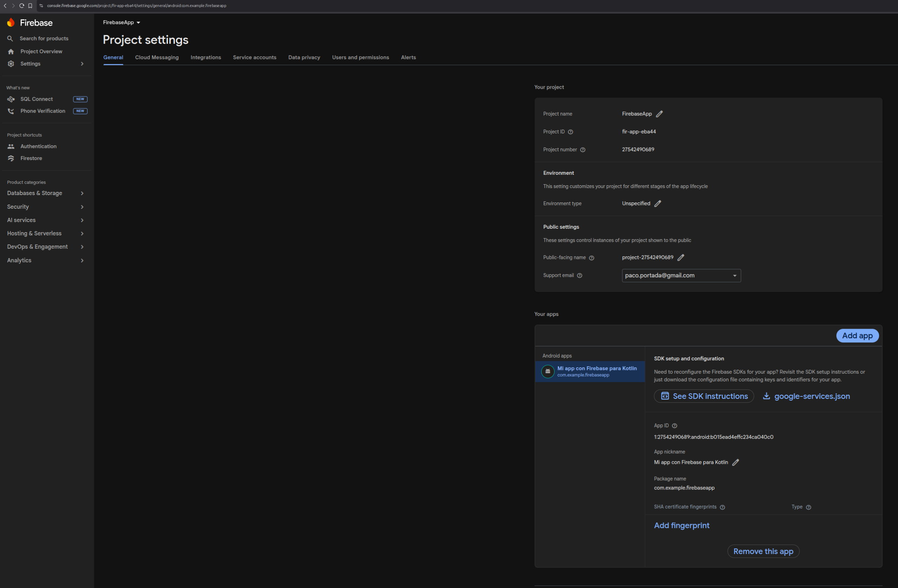Click pencil icon beside Public-facing name value
The width and height of the screenshot is (898, 588).
(681, 258)
